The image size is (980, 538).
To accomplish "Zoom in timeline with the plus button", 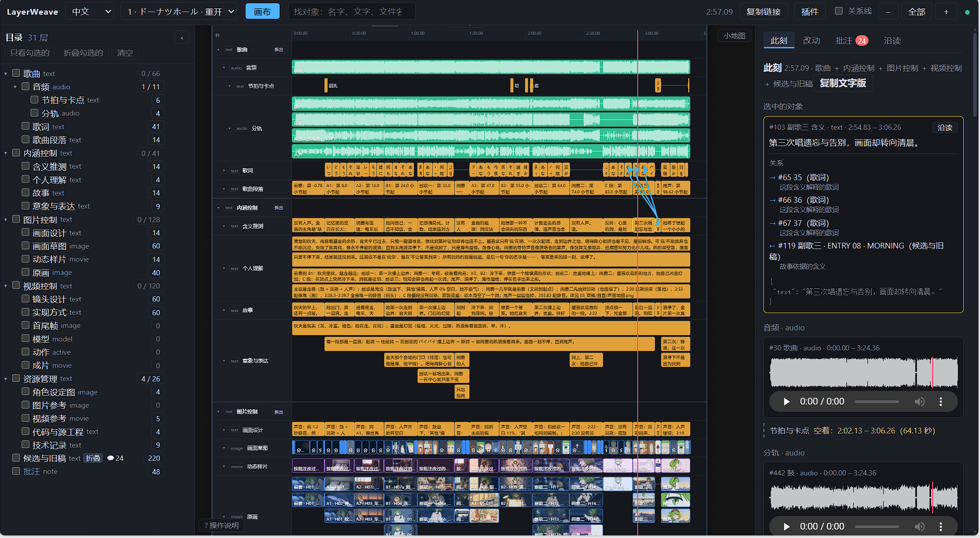I will tap(946, 12).
